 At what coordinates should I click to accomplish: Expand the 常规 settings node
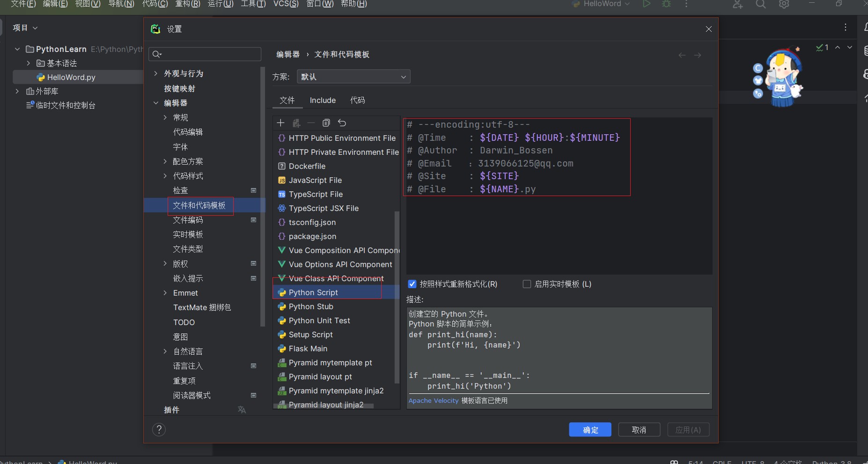click(165, 117)
